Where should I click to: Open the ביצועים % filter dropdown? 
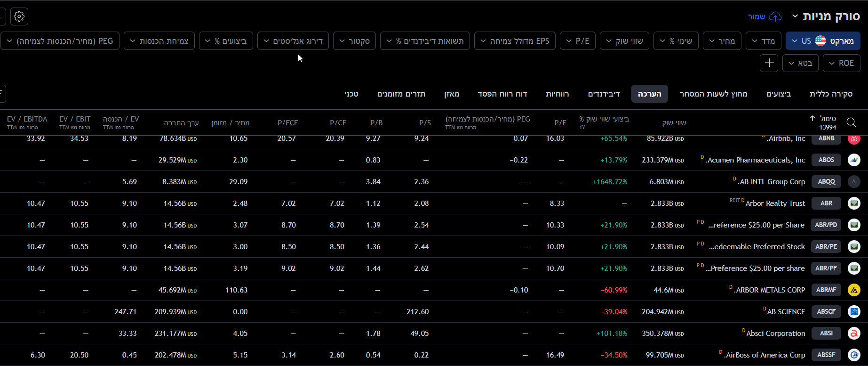click(x=226, y=41)
